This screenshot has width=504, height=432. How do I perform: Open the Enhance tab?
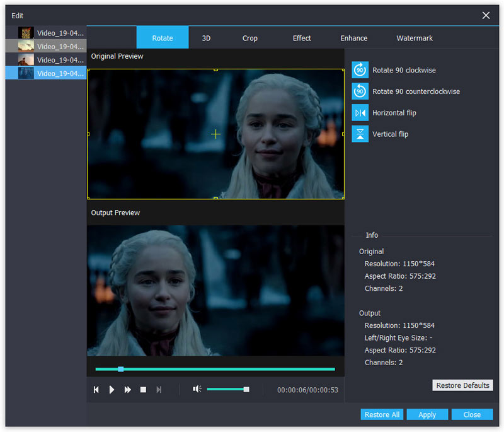pyautogui.click(x=354, y=38)
